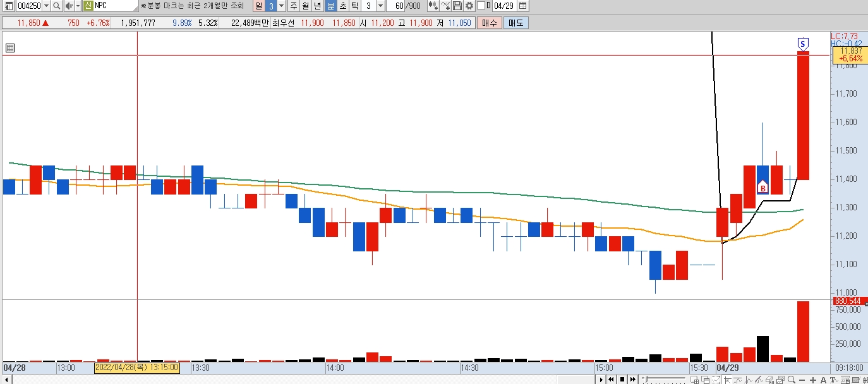This screenshot has width=868, height=384.
Task: Expand dropdown after blue 3 box
Action: point(280,6)
